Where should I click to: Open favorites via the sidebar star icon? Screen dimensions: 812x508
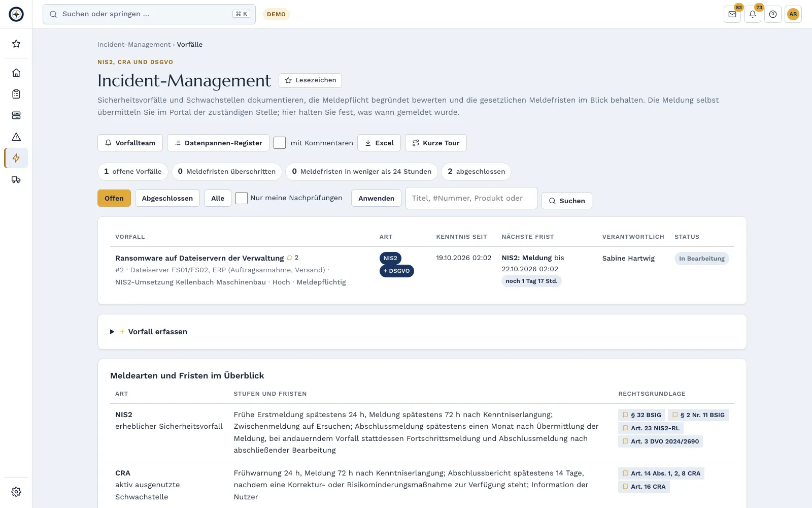[16, 44]
